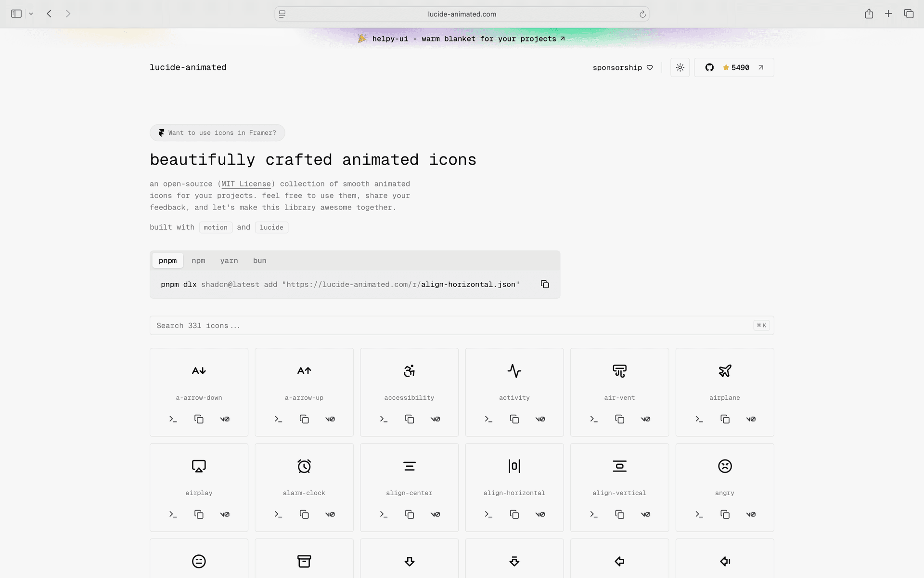Select the bun package manager tab

tap(259, 261)
